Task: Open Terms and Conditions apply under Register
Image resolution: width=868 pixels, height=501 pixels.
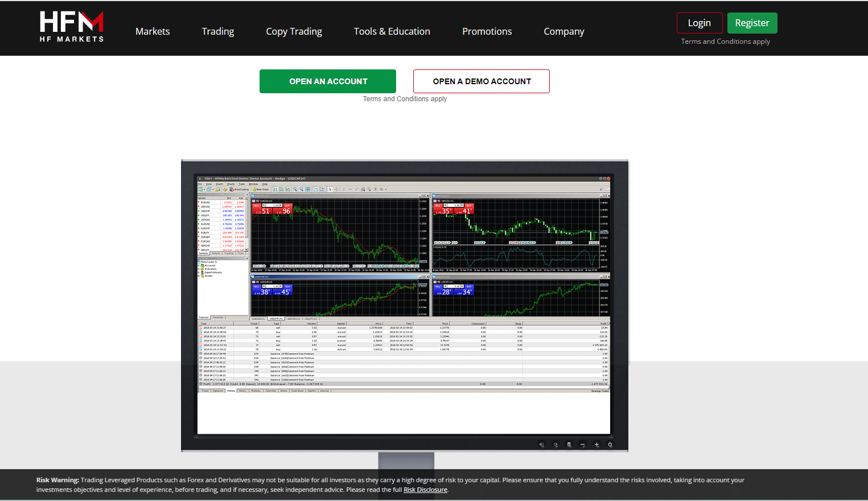Action: [x=726, y=42]
